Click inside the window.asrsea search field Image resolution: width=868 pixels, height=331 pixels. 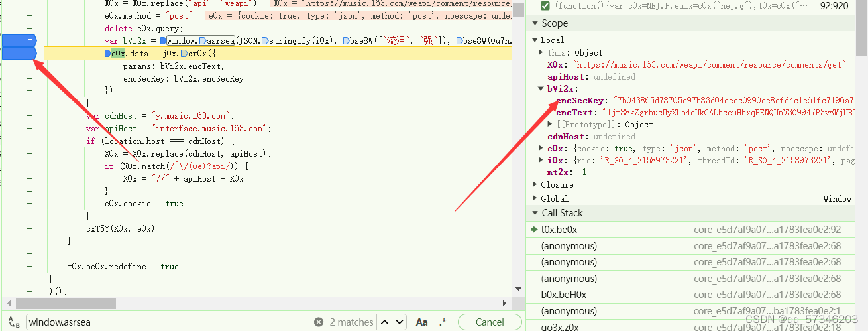(x=169, y=322)
